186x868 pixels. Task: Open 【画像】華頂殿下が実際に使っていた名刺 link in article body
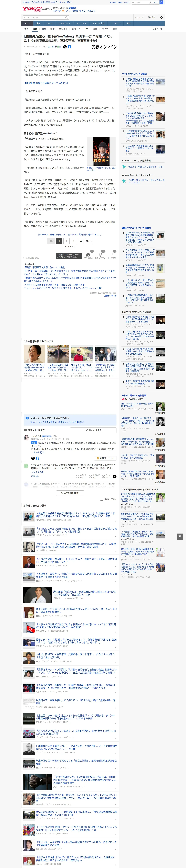point(46,83)
